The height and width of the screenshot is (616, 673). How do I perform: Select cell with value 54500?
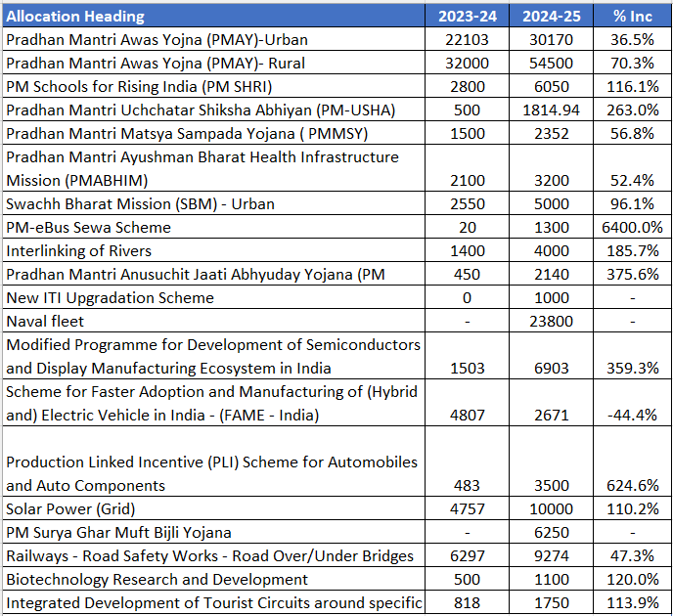(551, 63)
